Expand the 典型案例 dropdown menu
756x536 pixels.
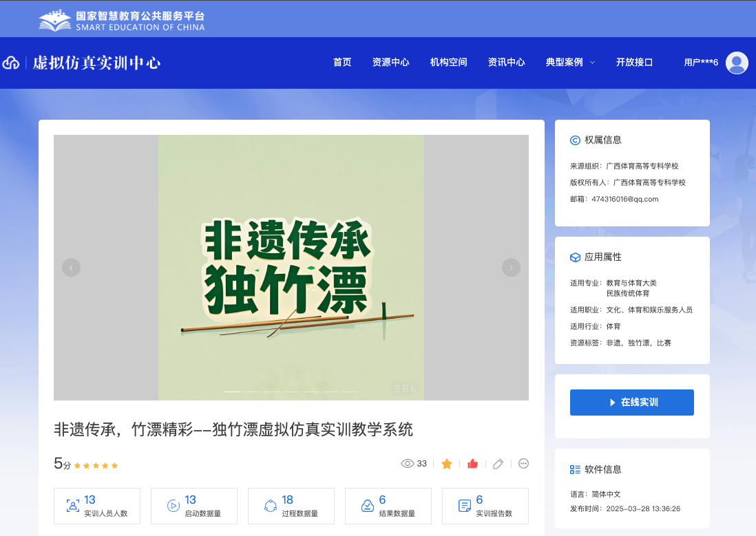(570, 63)
